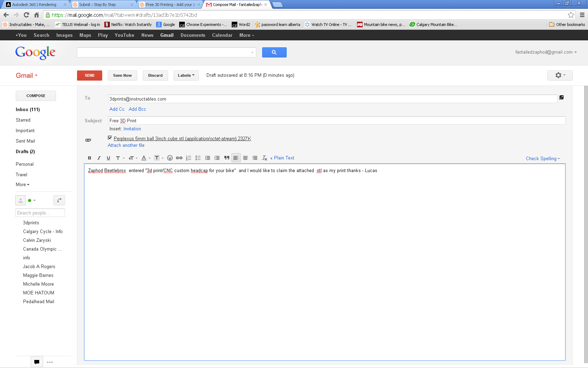Click the phone call icon in chat
The image size is (588, 368).
[59, 200]
